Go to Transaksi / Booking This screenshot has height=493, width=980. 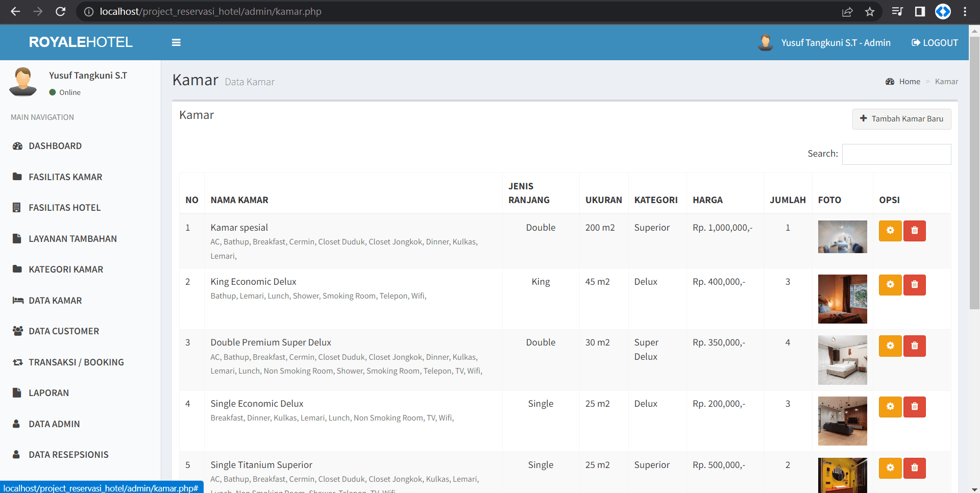[x=76, y=362]
